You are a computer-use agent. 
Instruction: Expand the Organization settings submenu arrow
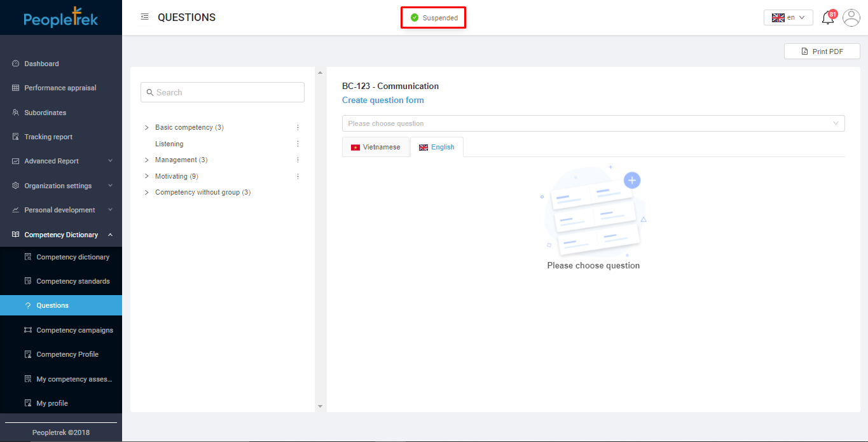pos(110,186)
